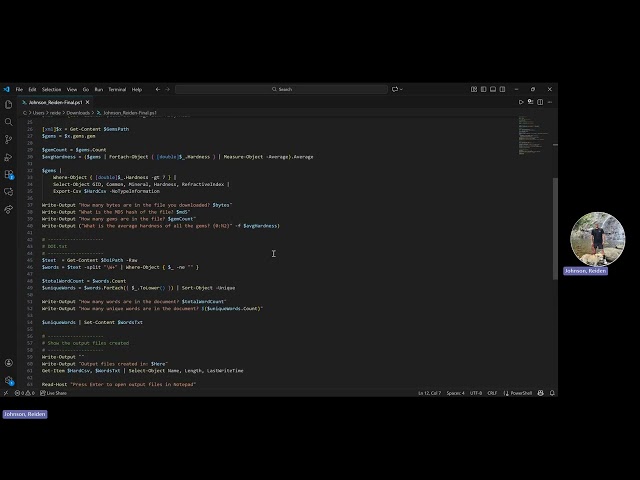The image size is (640, 480).
Task: Open the Edit menu
Action: 32,89
